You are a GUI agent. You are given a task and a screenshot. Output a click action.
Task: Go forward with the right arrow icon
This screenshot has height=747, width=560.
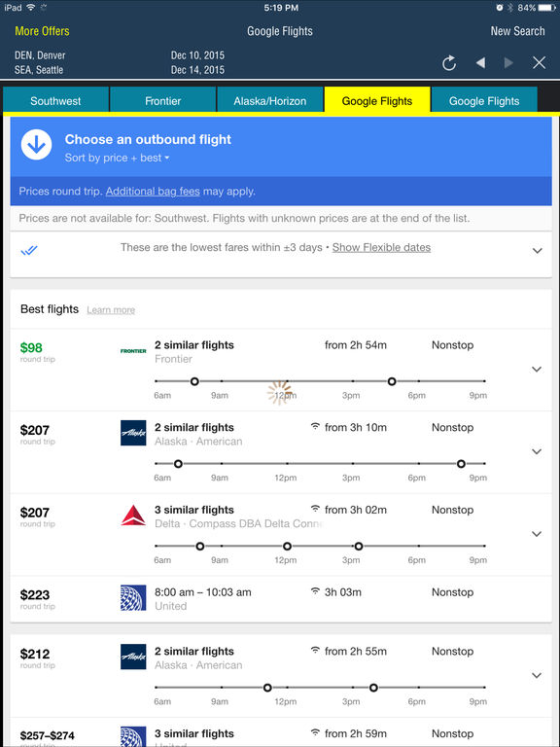(x=508, y=62)
